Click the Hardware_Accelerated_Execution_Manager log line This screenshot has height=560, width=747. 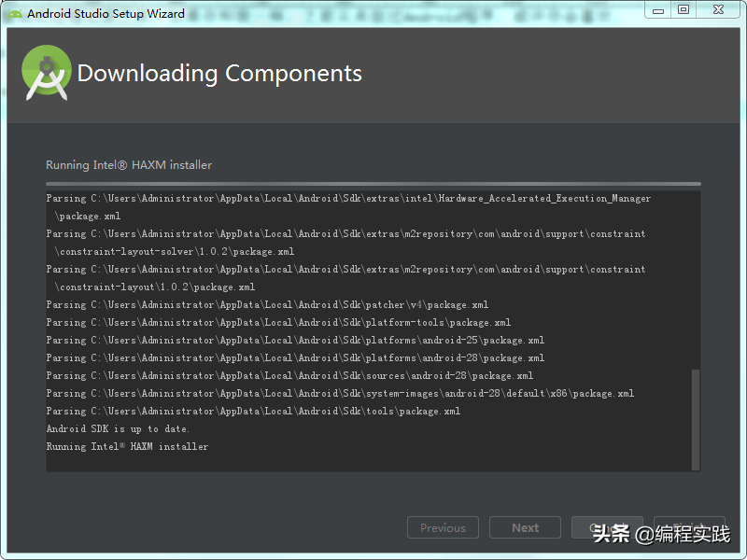pyautogui.click(x=348, y=207)
